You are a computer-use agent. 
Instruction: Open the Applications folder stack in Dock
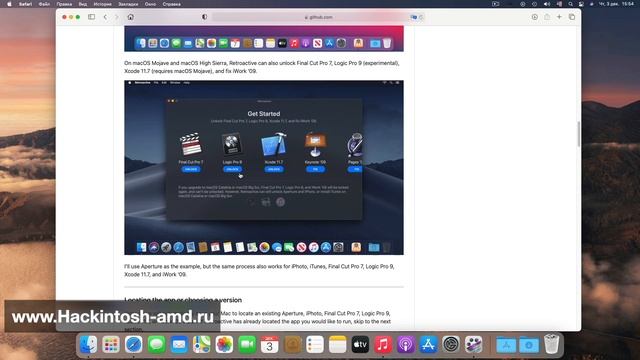[506, 345]
